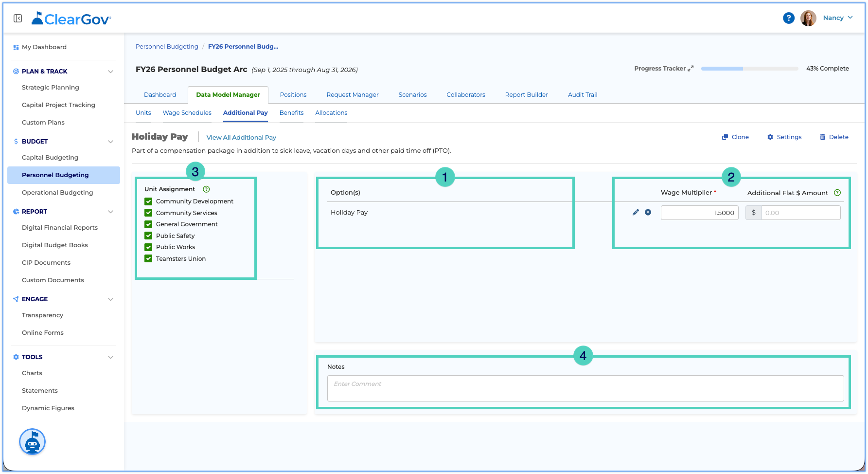Collapse the PLAN & TRACK section
This screenshot has height=474, width=868.
point(110,72)
